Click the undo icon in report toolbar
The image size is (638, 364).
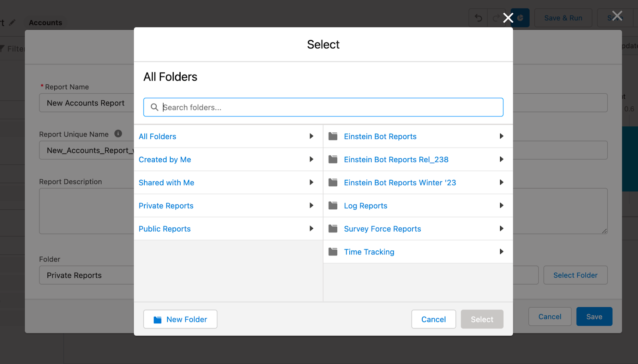click(x=478, y=18)
